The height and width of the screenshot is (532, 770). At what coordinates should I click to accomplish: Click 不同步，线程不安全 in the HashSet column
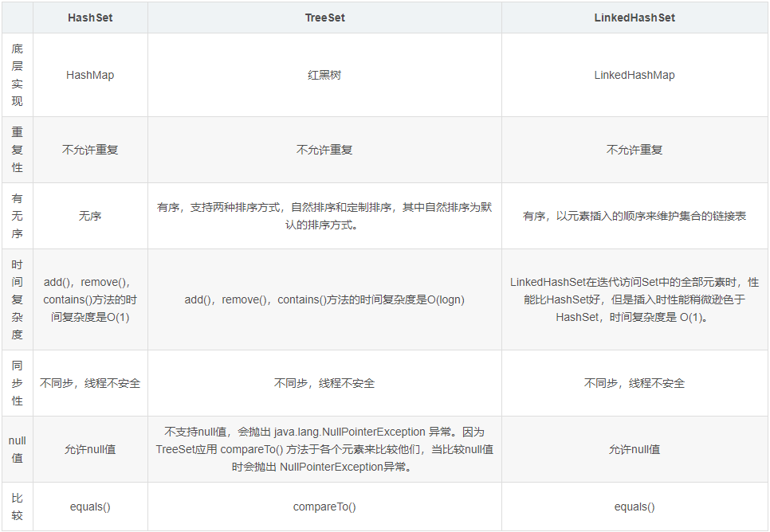pyautogui.click(x=90, y=383)
